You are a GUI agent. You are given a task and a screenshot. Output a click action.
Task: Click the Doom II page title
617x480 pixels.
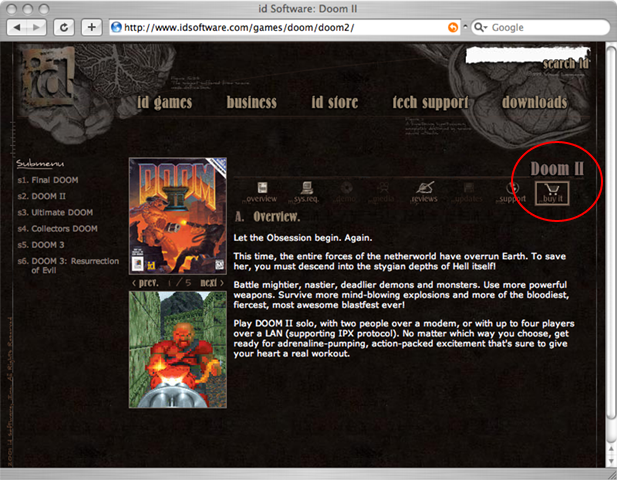coord(557,169)
